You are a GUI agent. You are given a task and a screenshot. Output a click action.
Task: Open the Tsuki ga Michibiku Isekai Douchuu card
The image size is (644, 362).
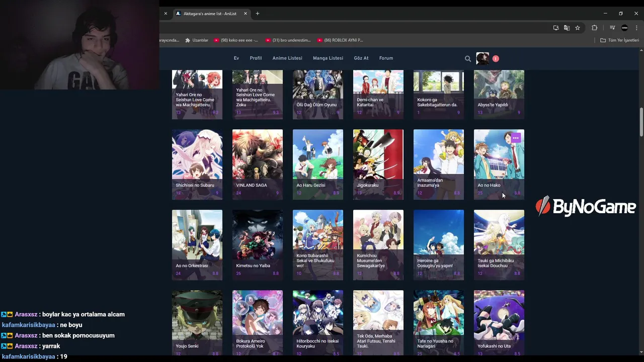499,245
